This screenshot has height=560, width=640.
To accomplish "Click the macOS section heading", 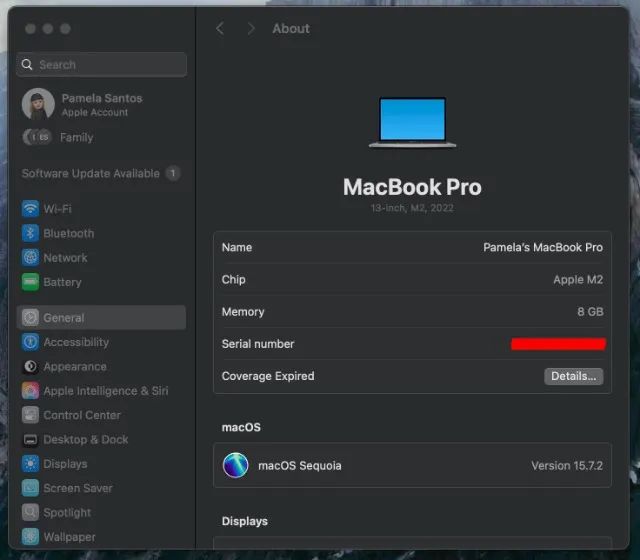I will 241,427.
